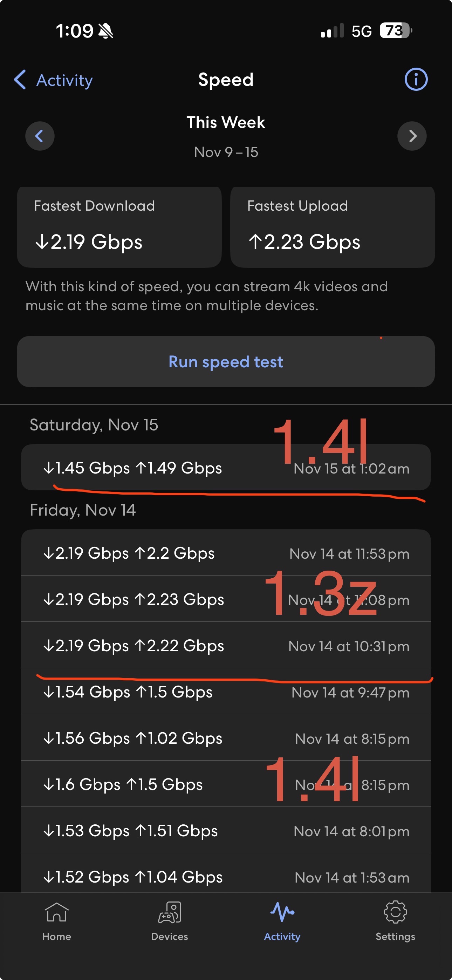Image resolution: width=452 pixels, height=980 pixels.
Task: Tap the Fastest Upload card
Action: coord(332,227)
